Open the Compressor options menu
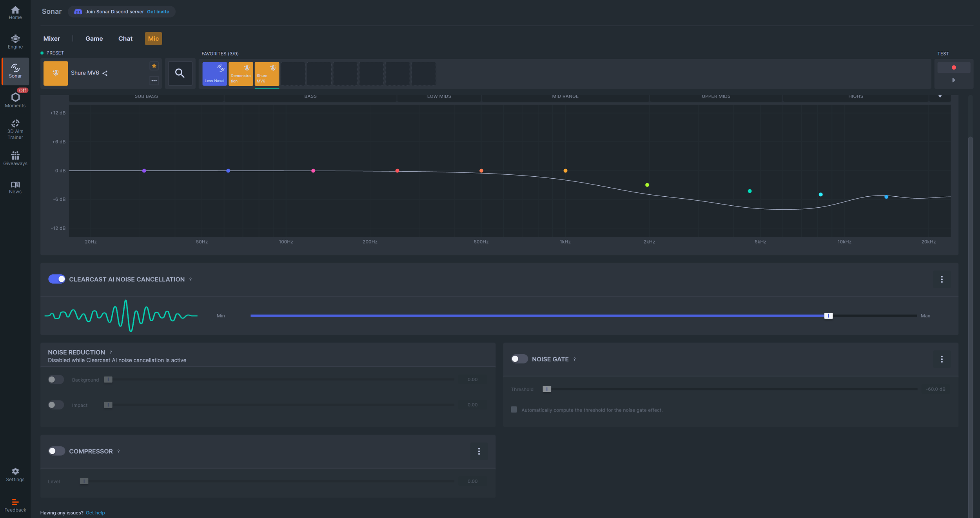 point(479,451)
